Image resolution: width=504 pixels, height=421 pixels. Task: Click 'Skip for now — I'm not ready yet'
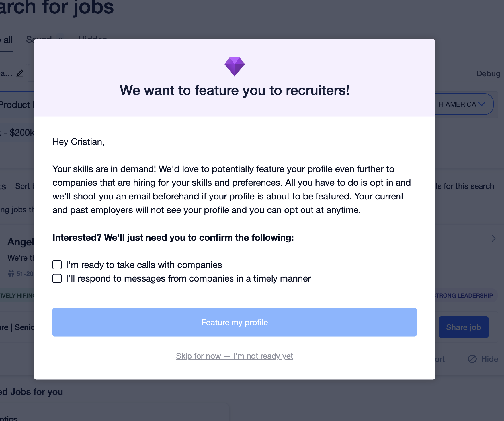[x=234, y=356]
